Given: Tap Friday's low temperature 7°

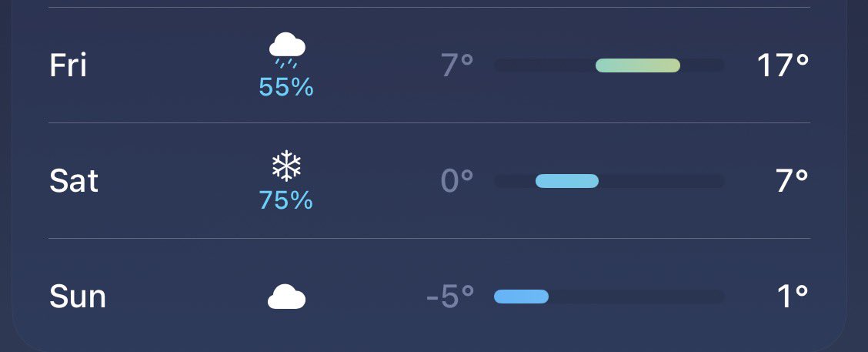Looking at the screenshot, I should (x=457, y=65).
